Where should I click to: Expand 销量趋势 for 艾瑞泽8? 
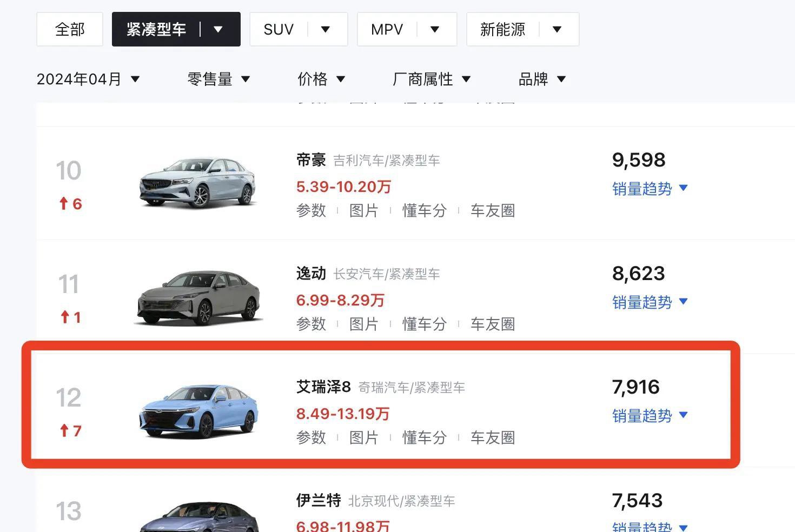pyautogui.click(x=650, y=416)
